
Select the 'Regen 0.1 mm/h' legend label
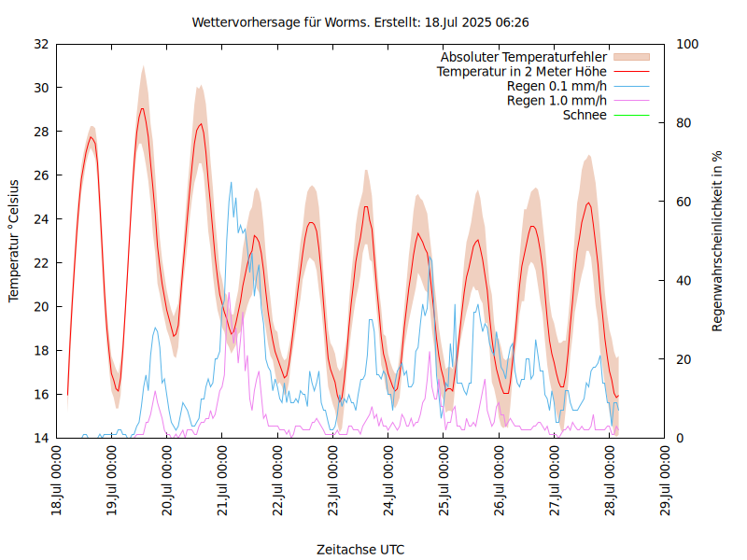557,87
